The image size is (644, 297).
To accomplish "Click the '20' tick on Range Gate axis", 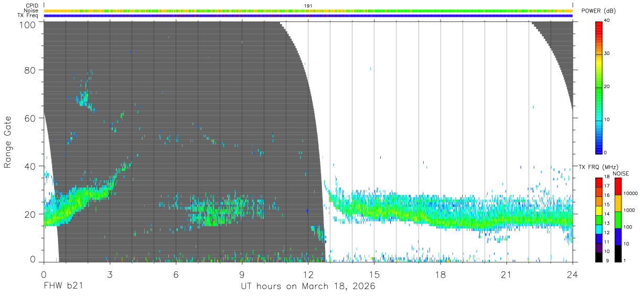I will 29,214.
